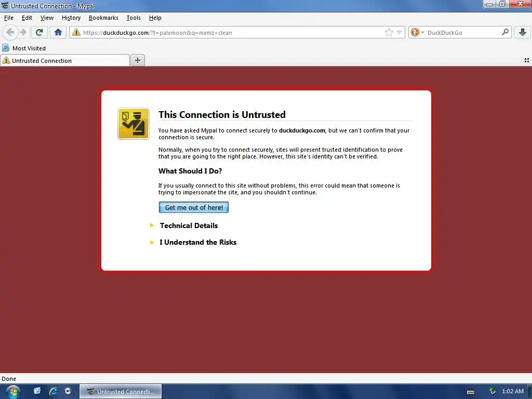The width and height of the screenshot is (532, 399).
Task: Open a new tab with plus button
Action: pos(137,60)
